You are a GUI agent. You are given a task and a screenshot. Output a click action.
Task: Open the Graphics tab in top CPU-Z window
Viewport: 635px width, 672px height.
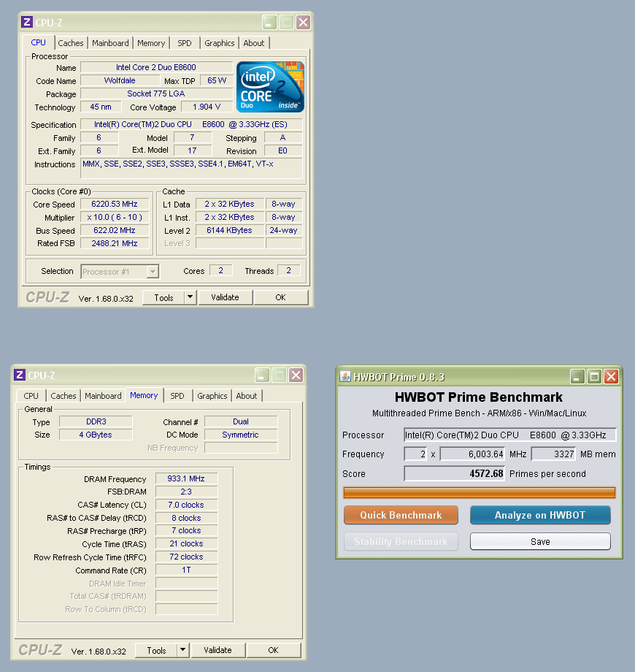[x=219, y=43]
